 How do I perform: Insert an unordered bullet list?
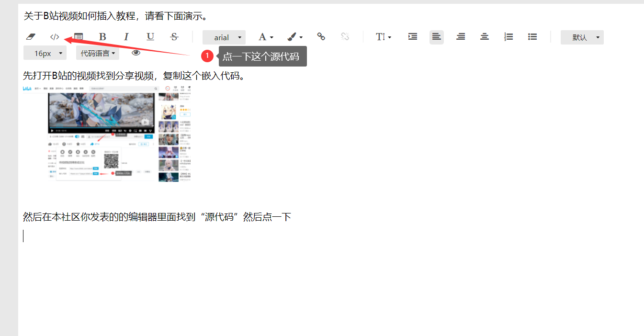tap(532, 37)
